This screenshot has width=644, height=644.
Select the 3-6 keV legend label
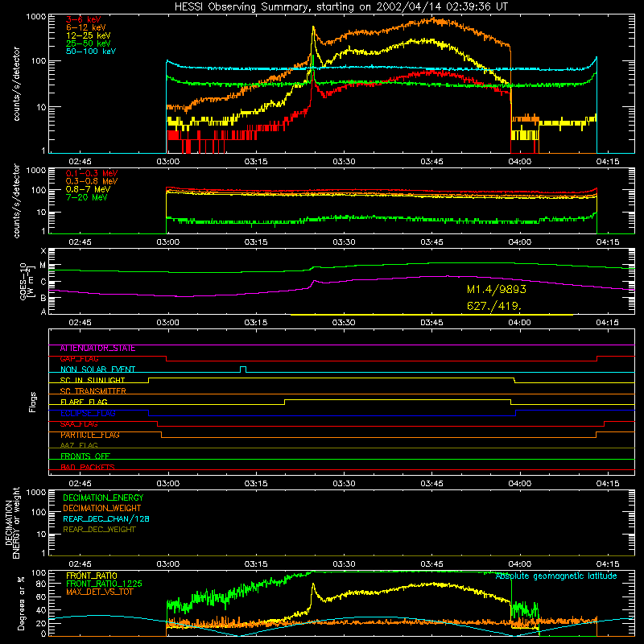click(83, 19)
